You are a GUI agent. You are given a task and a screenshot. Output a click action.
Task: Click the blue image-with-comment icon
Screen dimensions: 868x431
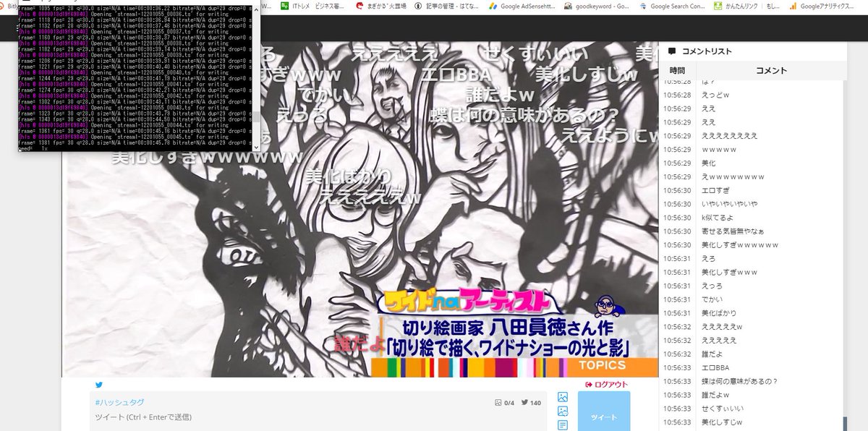click(563, 410)
